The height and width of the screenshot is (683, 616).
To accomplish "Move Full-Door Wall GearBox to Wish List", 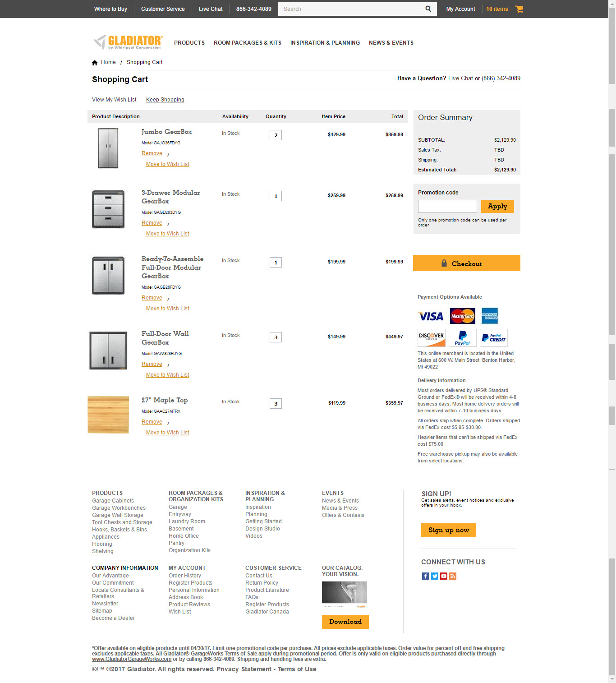I will point(167,375).
